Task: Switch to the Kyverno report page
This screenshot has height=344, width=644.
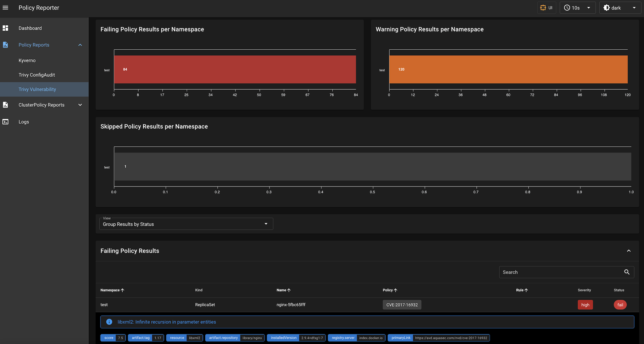Action: pyautogui.click(x=27, y=60)
